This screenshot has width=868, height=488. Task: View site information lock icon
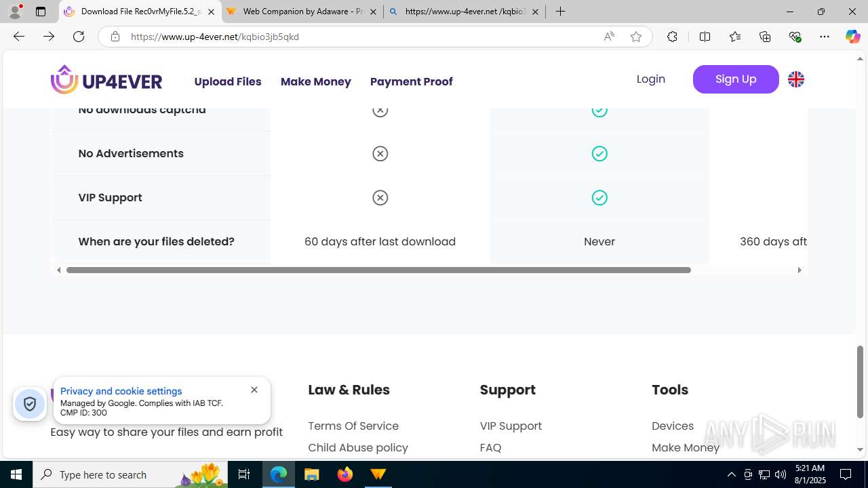click(115, 37)
